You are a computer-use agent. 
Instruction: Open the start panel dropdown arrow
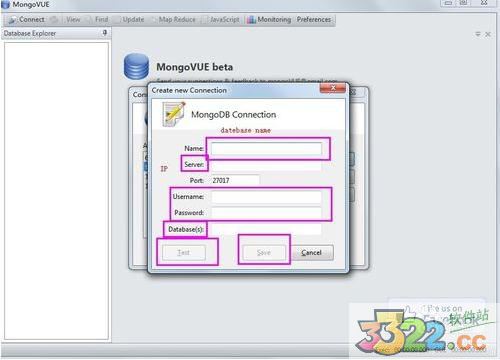pyautogui.click(x=478, y=34)
